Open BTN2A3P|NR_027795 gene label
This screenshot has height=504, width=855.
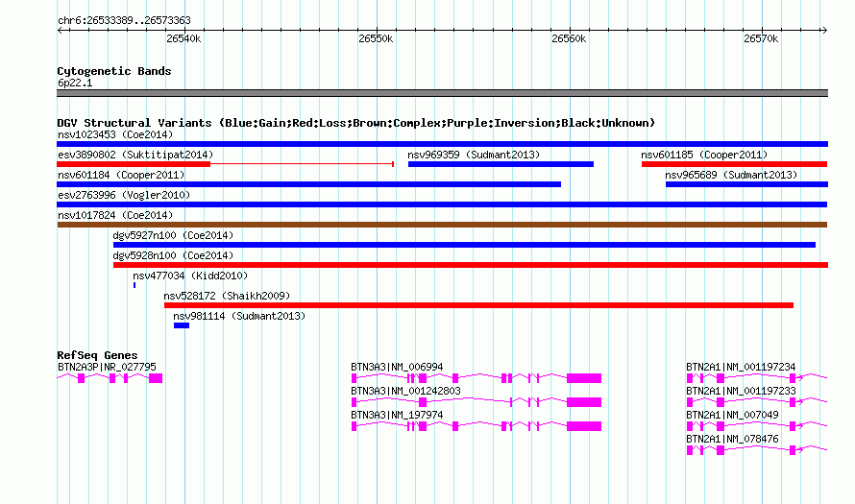pos(107,367)
